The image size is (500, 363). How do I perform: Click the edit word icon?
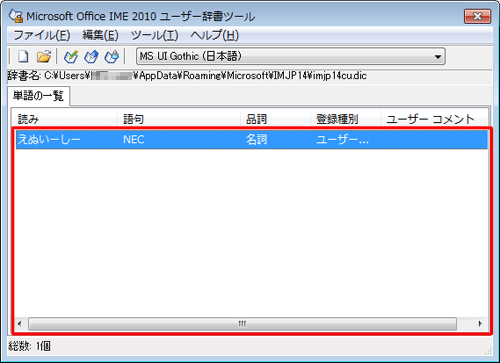tap(91, 56)
